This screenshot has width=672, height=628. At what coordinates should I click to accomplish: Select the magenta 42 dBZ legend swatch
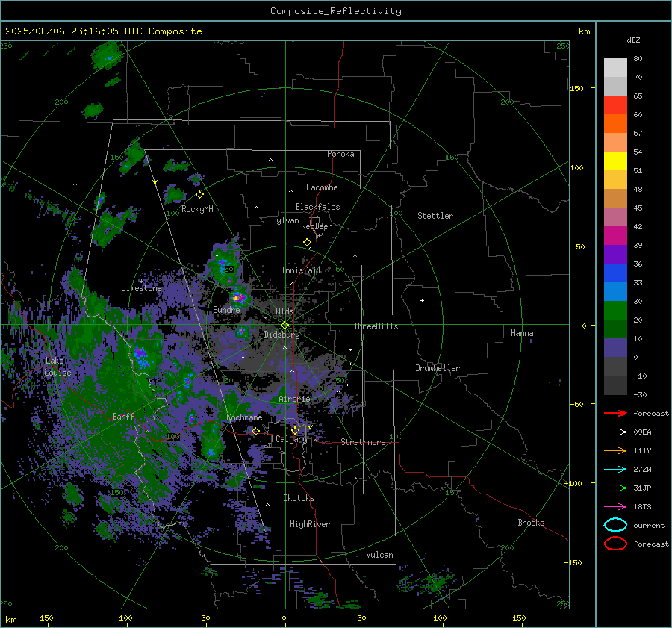click(x=615, y=235)
